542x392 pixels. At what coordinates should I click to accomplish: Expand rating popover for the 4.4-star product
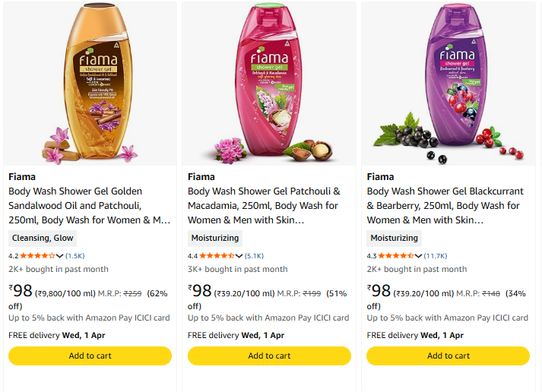pyautogui.click(x=239, y=256)
